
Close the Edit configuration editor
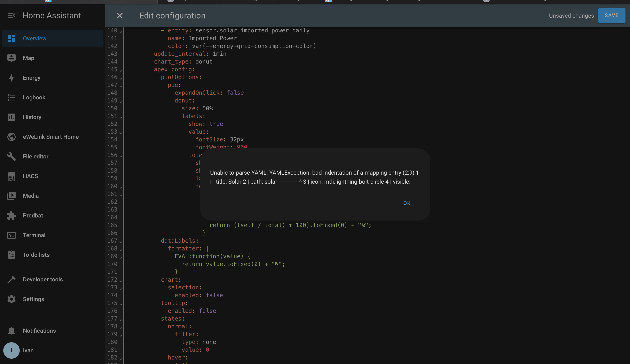point(120,16)
